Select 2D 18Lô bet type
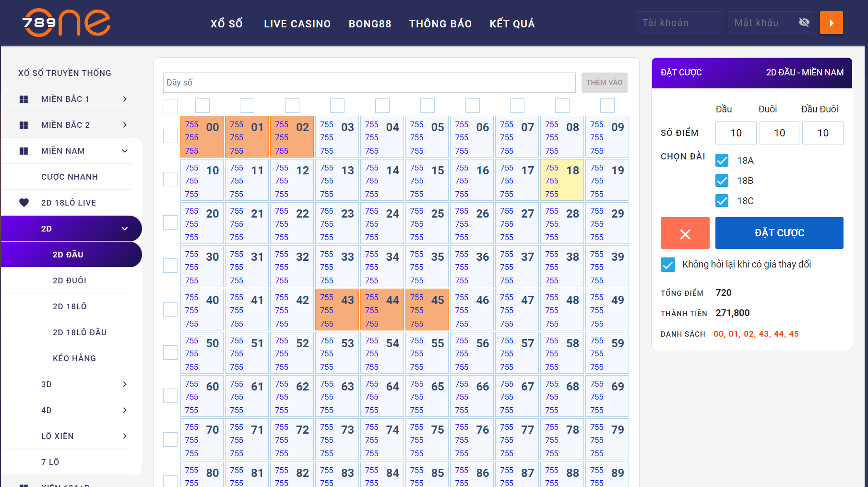This screenshot has height=487, width=868. click(x=70, y=306)
